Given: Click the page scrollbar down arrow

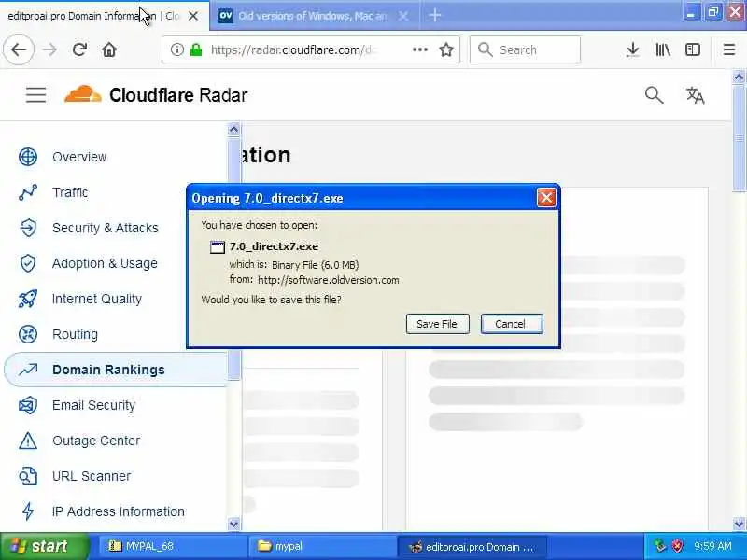Looking at the screenshot, I should (739, 524).
